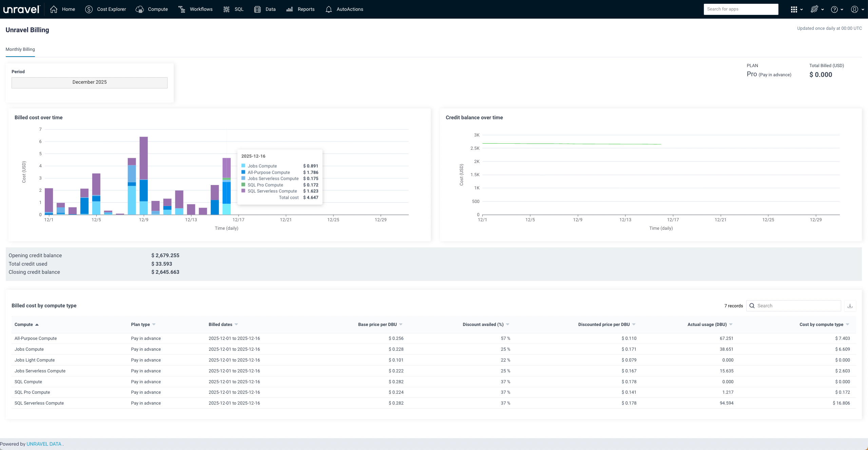Click the 12/9 bar in billed cost chart

(143, 176)
